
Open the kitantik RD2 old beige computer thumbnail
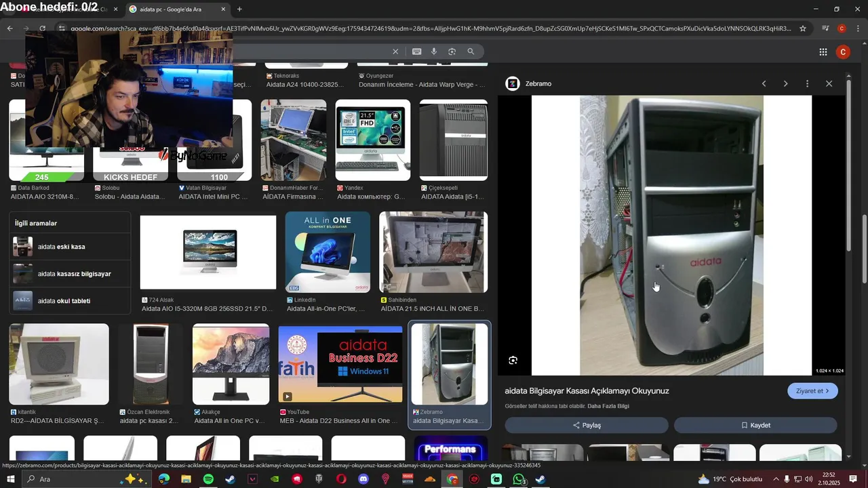pyautogui.click(x=59, y=364)
